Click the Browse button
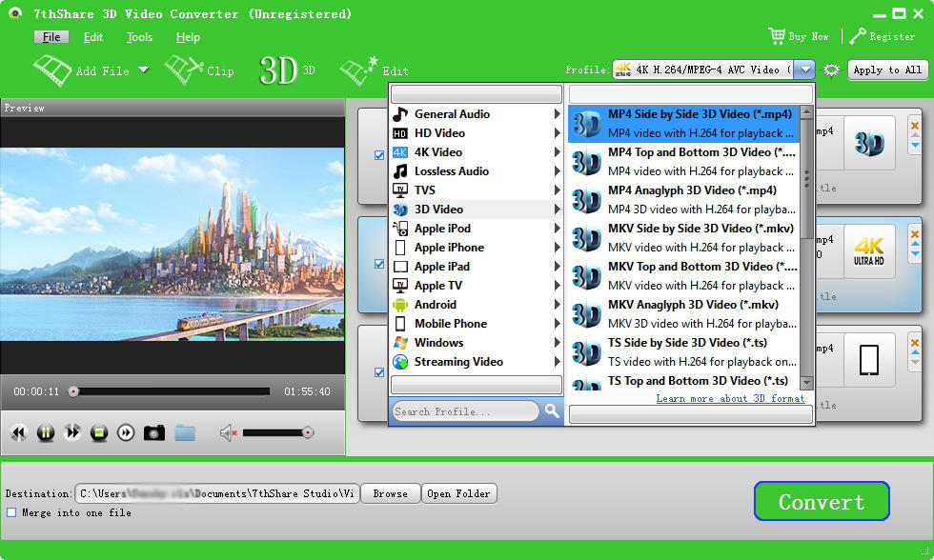934x560 pixels. point(390,493)
